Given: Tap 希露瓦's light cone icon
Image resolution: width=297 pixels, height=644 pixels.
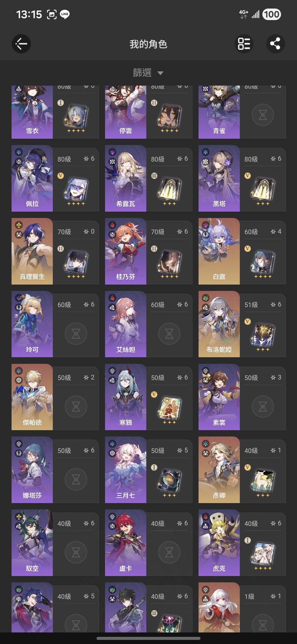Looking at the screenshot, I should point(169,189).
